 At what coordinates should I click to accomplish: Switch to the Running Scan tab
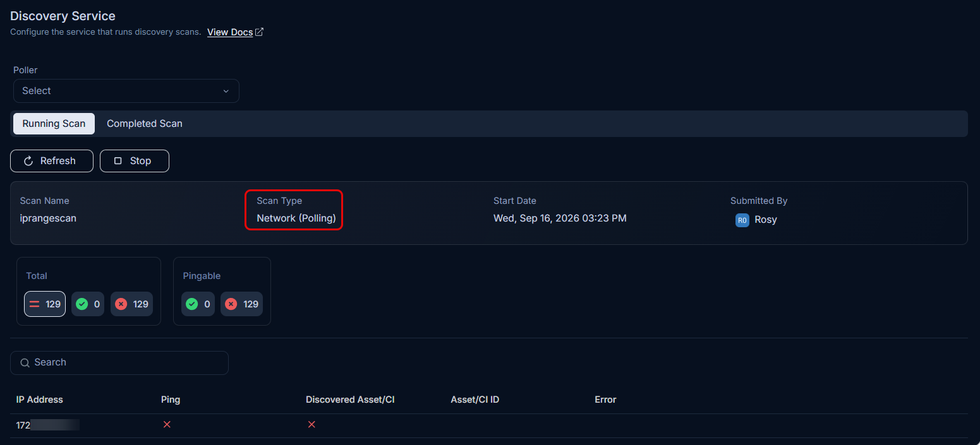[x=54, y=124]
